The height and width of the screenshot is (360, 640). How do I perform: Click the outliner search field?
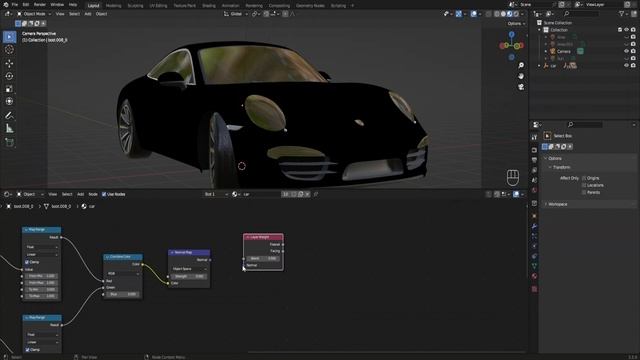click(x=581, y=14)
